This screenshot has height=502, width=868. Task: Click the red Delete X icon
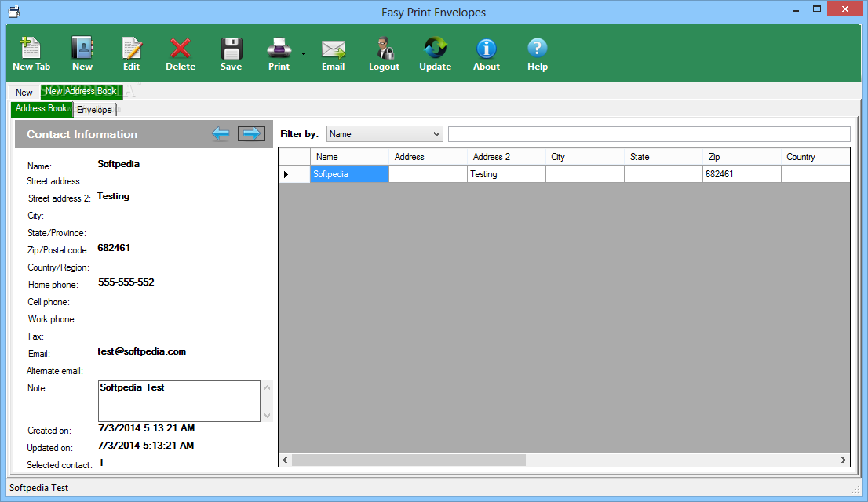pyautogui.click(x=181, y=48)
